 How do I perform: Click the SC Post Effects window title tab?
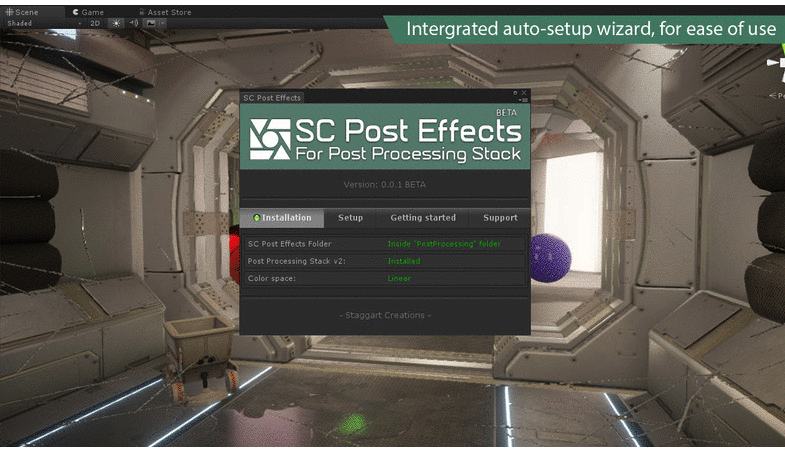click(272, 98)
